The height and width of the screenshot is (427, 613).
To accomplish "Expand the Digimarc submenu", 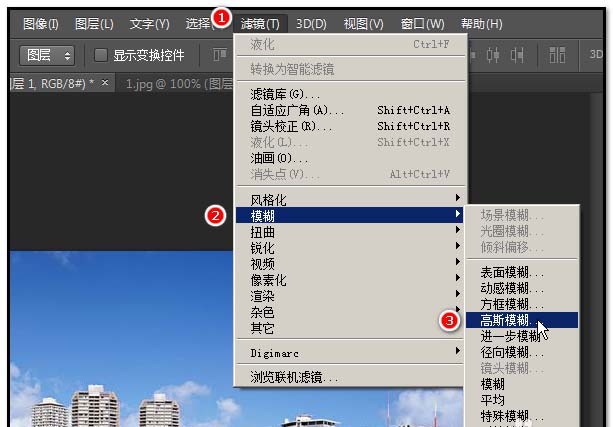I will pos(350,353).
